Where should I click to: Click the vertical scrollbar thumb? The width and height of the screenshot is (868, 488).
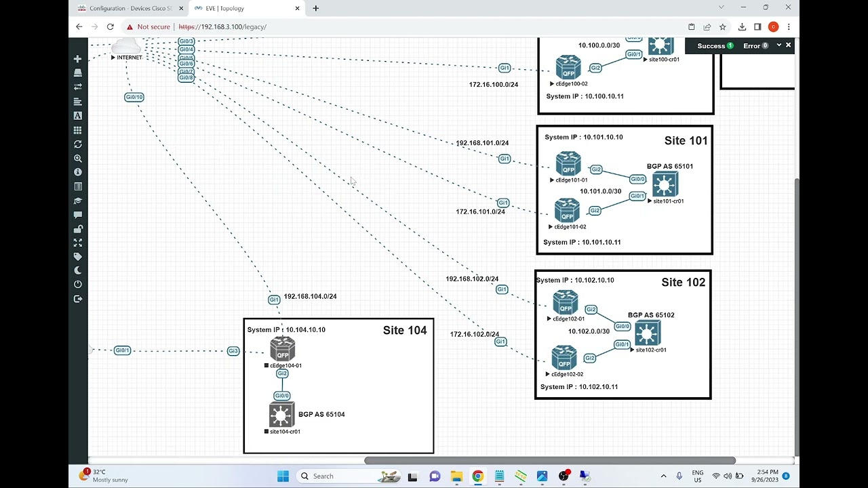click(x=797, y=317)
